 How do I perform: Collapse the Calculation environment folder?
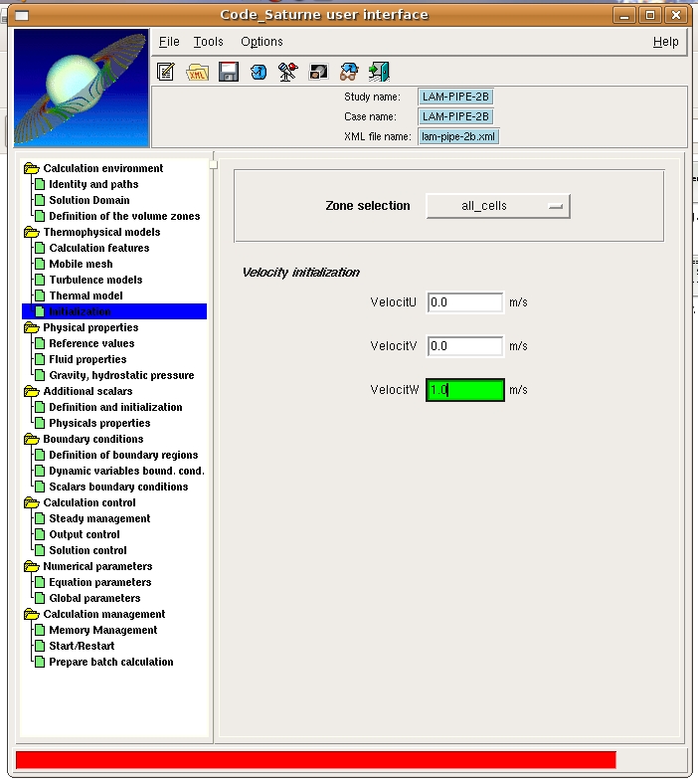pyautogui.click(x=32, y=168)
